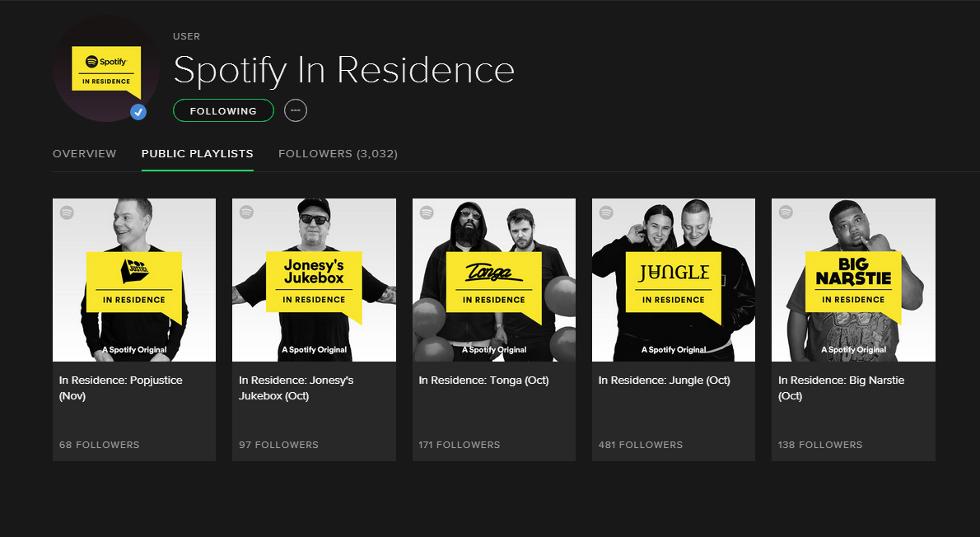The height and width of the screenshot is (537, 980).
Task: Click the 'Spotify In Residence' profile heading
Action: point(343,70)
